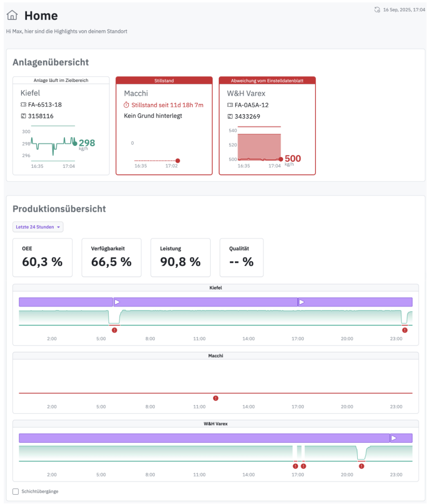
Task: Click the Macchi standstill timer icon
Action: 127,105
